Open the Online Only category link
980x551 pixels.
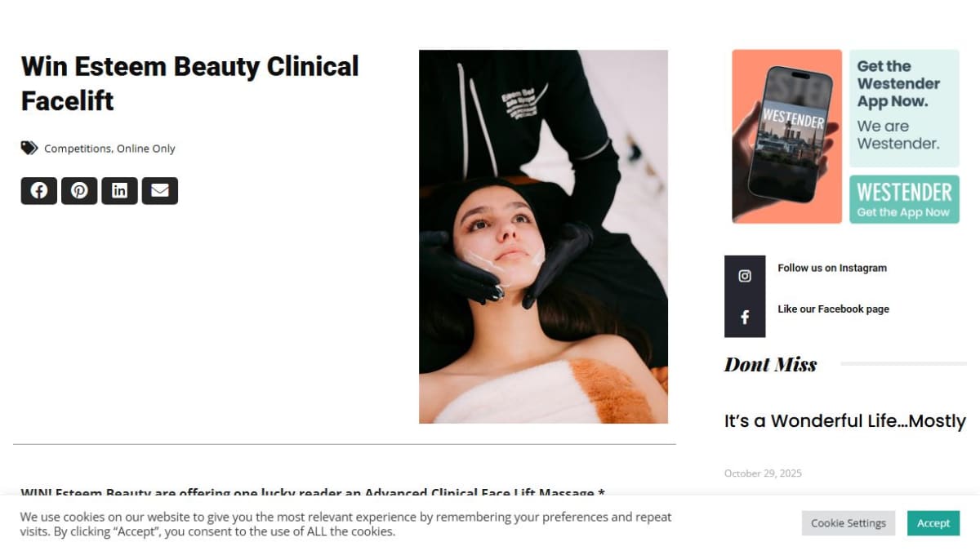coord(146,149)
